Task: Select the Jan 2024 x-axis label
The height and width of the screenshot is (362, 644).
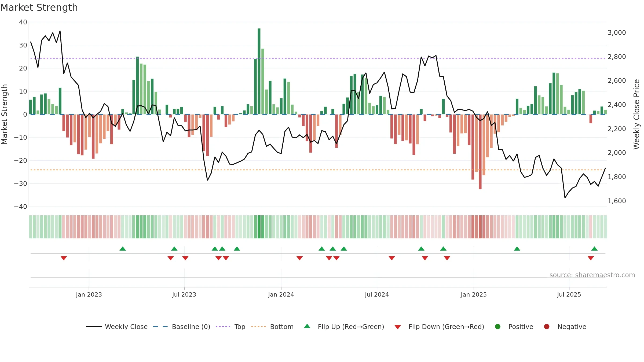Action: [281, 295]
